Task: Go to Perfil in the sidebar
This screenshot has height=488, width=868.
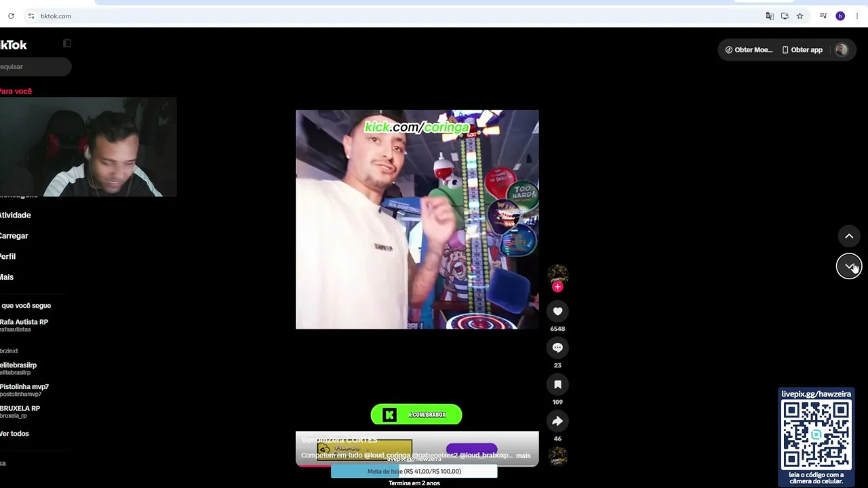Action: coord(7,256)
